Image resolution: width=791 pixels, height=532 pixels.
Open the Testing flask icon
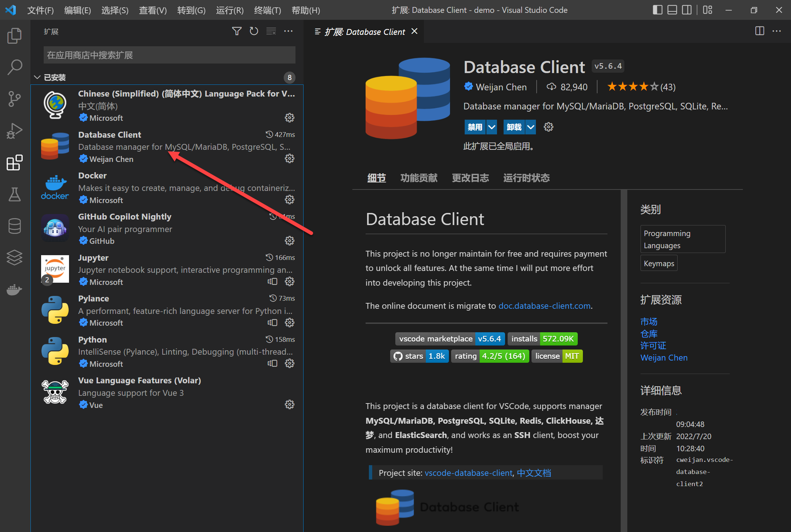click(15, 194)
